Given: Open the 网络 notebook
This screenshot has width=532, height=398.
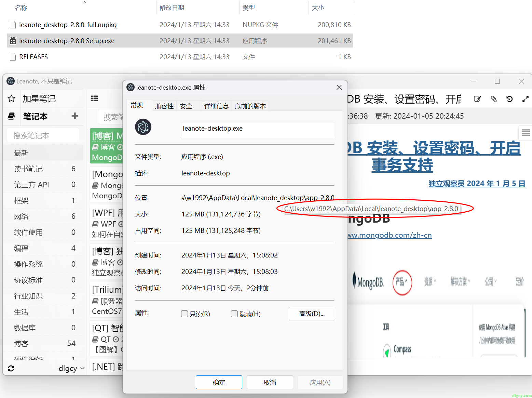Looking at the screenshot, I should pos(43,216).
